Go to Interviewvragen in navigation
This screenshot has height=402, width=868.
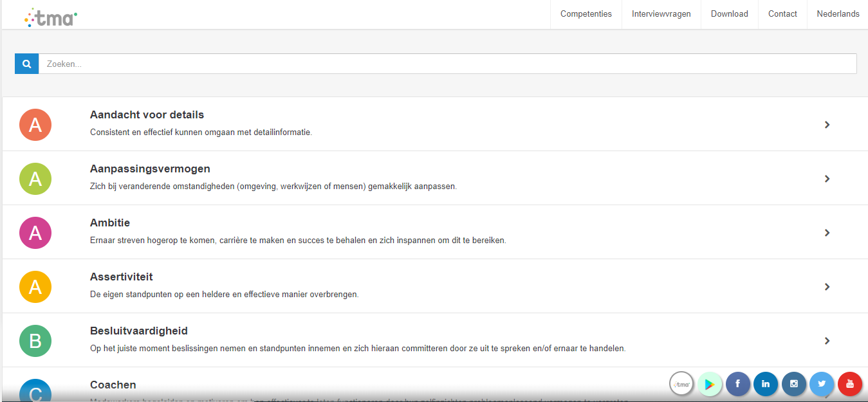coord(661,14)
